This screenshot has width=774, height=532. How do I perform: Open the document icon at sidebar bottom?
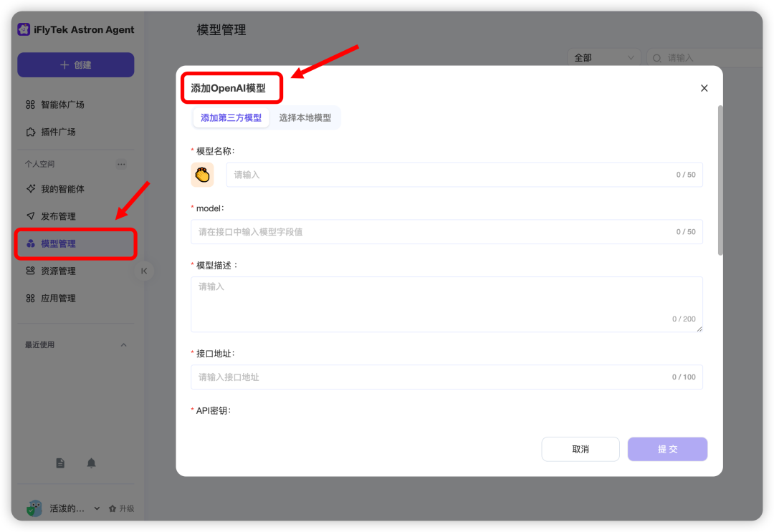[60, 463]
